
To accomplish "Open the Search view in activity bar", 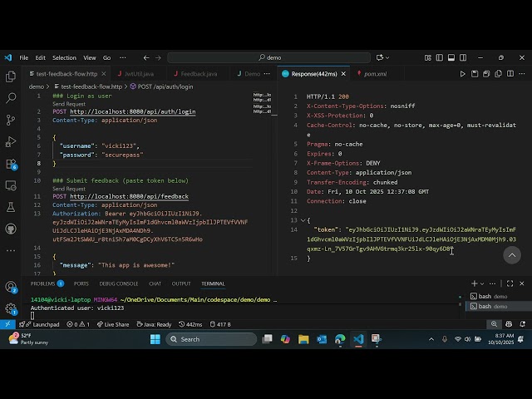I will 11,98.
